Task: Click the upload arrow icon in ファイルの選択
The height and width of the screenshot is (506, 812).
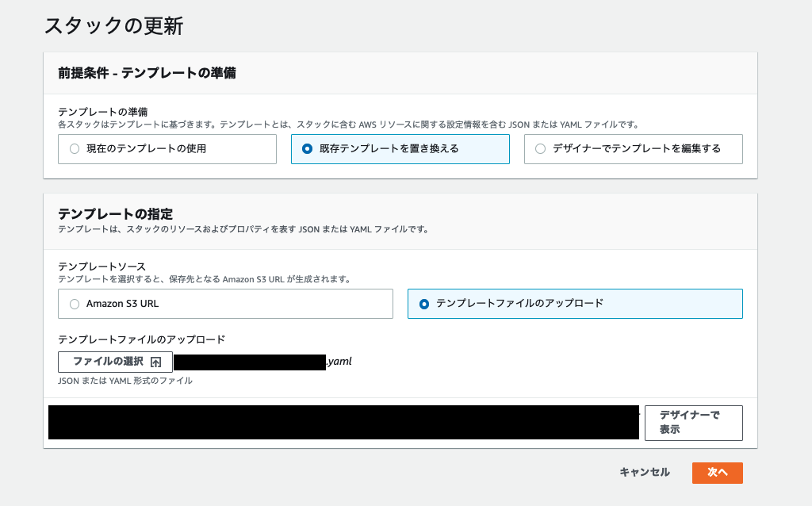Action: (x=156, y=362)
